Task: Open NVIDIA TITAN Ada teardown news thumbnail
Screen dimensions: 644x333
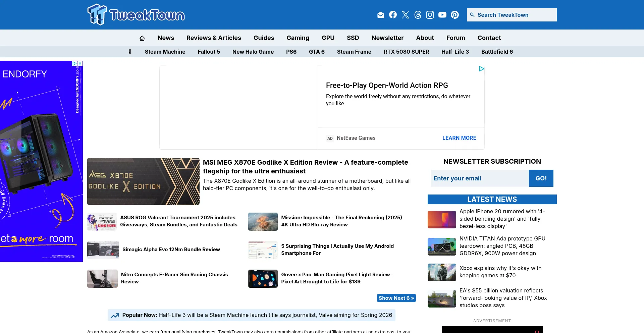Action: (442, 246)
